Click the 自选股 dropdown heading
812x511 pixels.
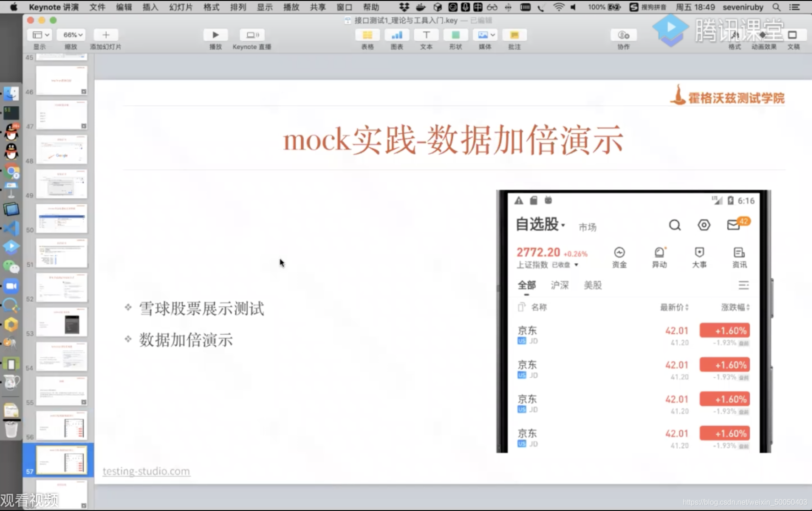coord(540,225)
